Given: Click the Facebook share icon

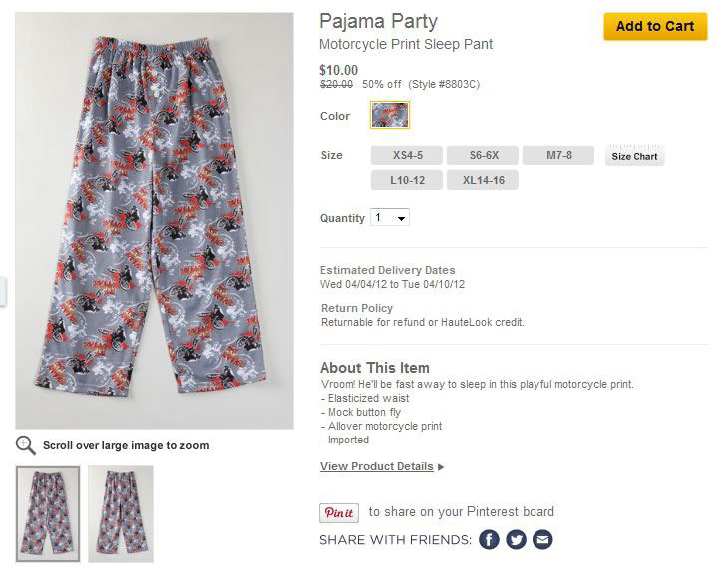Looking at the screenshot, I should click(x=489, y=540).
